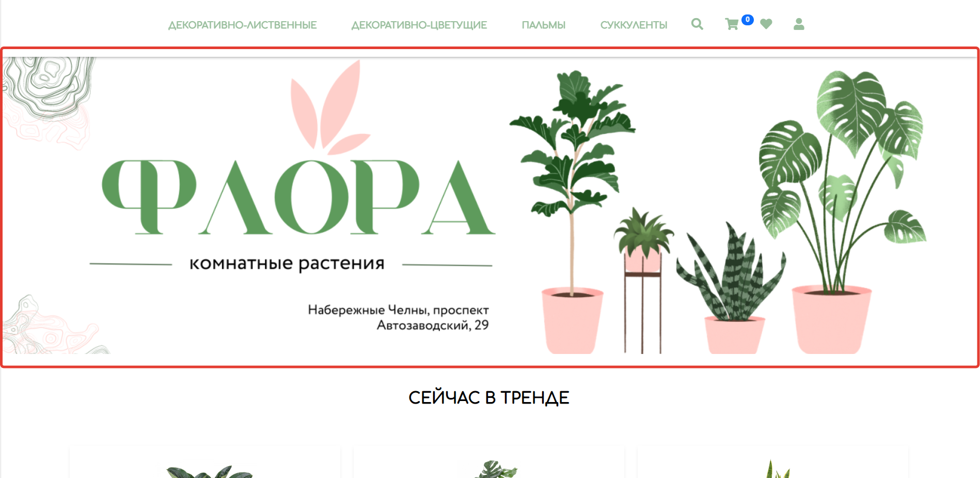
Task: Click the blue cart counter badge
Action: 747,20
